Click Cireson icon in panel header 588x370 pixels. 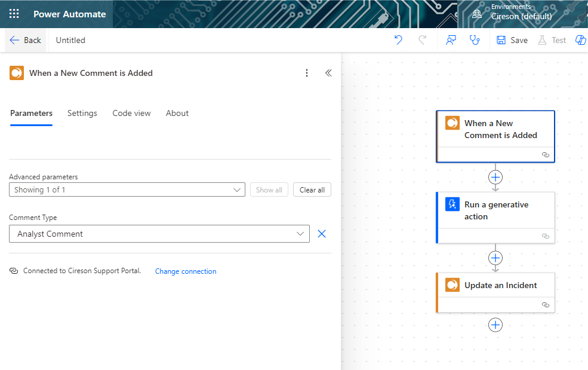point(17,73)
